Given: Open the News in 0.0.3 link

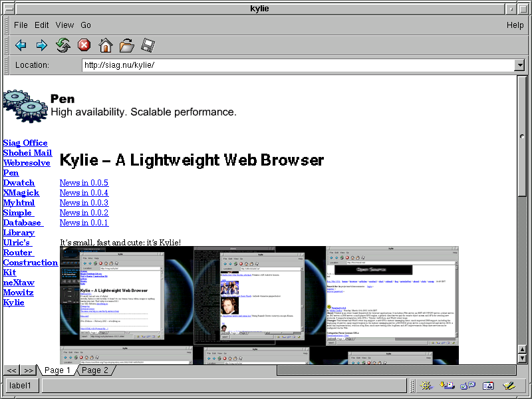Looking at the screenshot, I should (84, 203).
